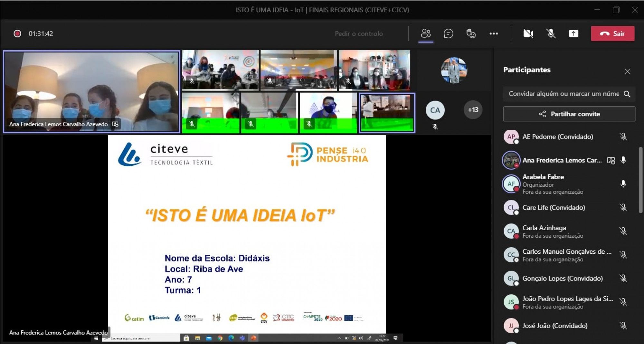Open the meeting chat icon
This screenshot has height=344, width=644.
click(448, 34)
